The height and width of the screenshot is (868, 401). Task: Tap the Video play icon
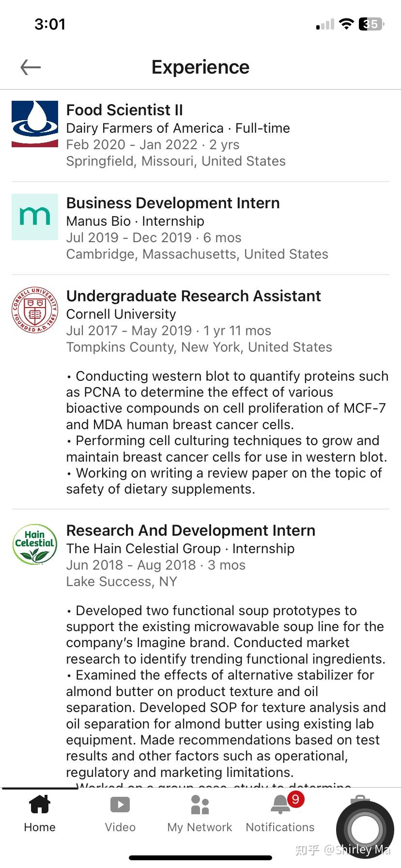(120, 805)
